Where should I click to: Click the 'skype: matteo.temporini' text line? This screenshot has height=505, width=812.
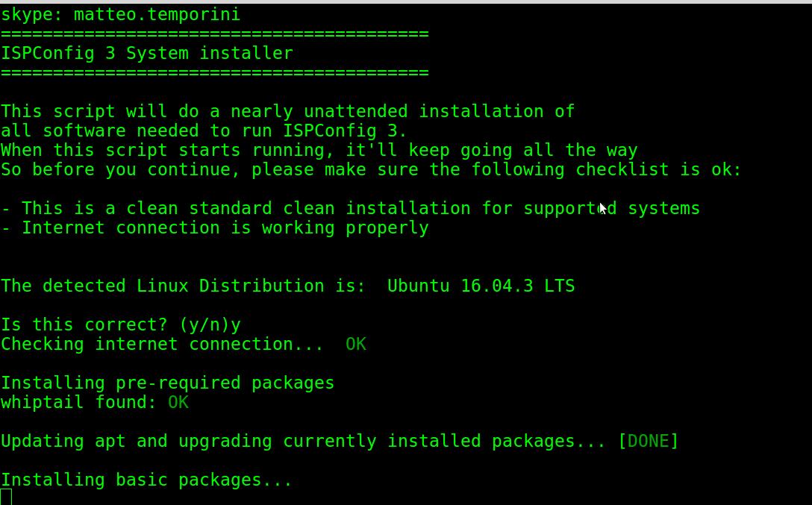tap(121, 14)
